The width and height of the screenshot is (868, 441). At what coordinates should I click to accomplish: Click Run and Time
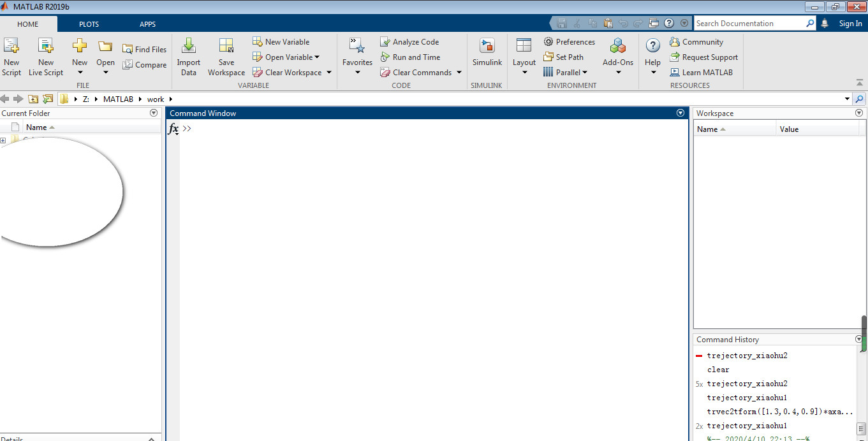[x=410, y=57]
